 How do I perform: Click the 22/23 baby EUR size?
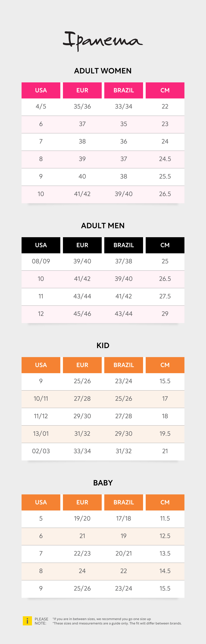(x=82, y=553)
